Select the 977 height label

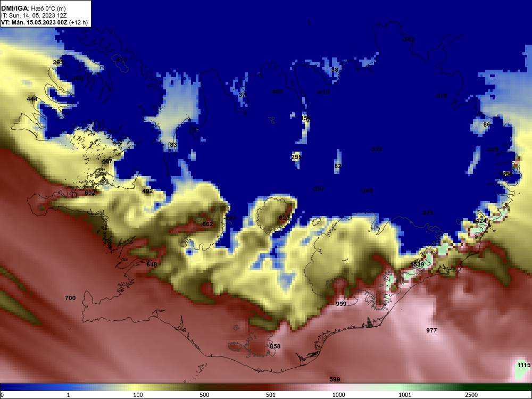(431, 330)
